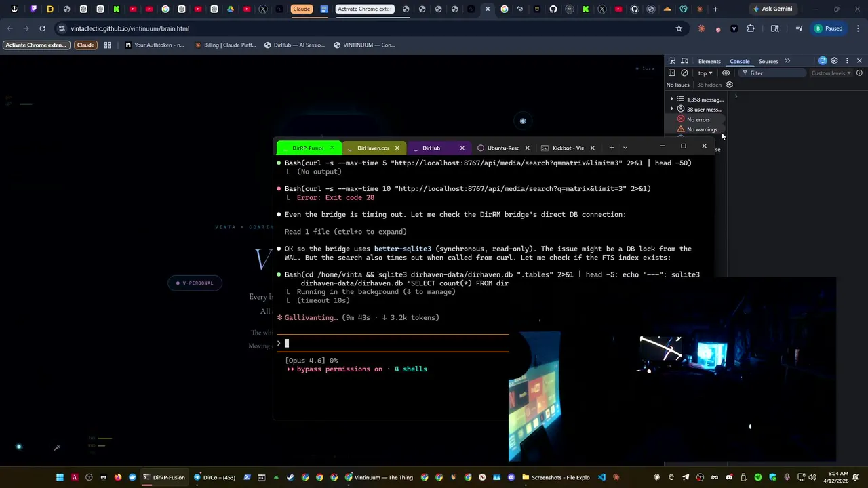Open the Elements tab in DevTools
The width and height of the screenshot is (868, 488).
point(709,61)
